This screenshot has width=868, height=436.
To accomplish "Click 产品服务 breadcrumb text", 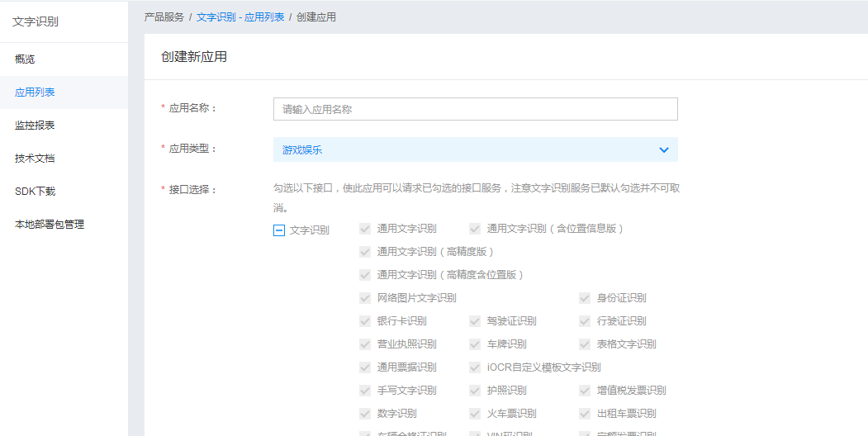I will point(164,17).
